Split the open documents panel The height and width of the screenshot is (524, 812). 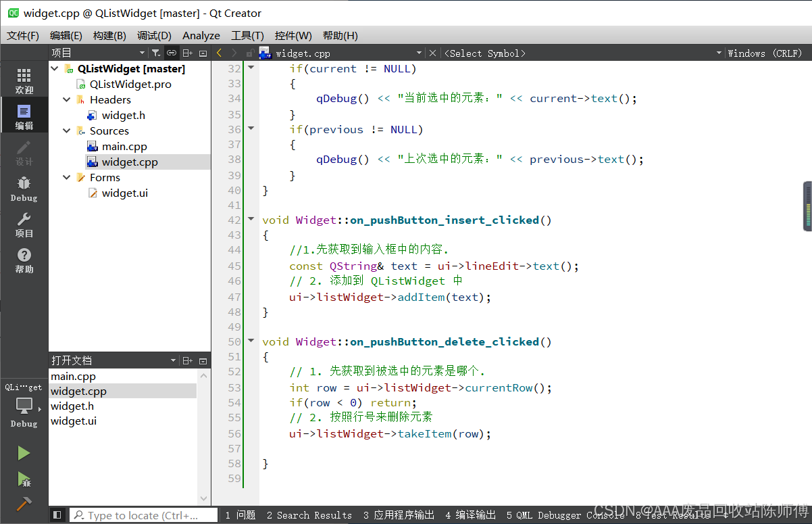(187, 360)
